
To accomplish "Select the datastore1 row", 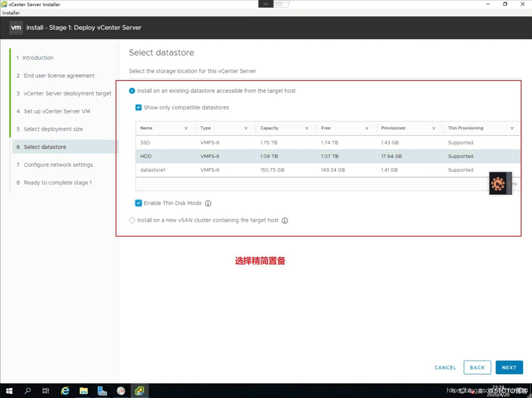I will coord(328,170).
